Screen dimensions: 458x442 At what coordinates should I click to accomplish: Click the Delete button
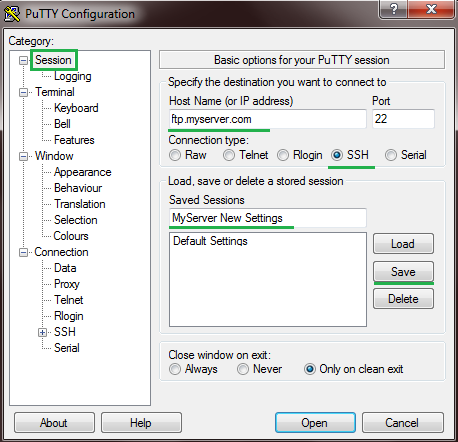[x=403, y=299]
